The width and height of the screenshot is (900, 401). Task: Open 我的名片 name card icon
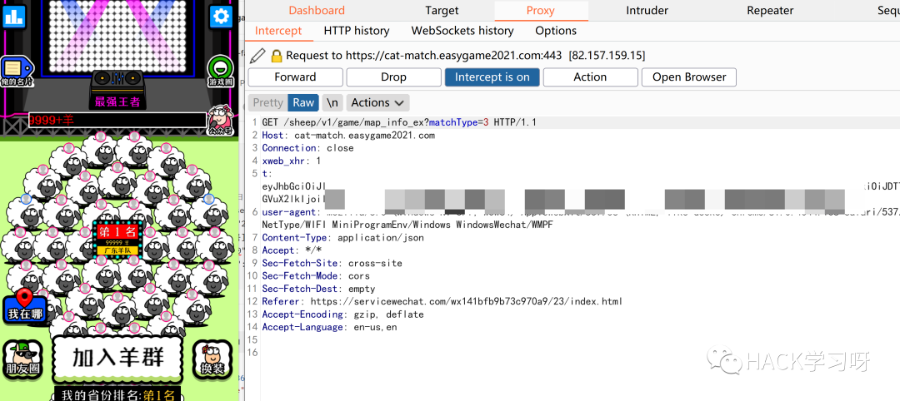click(x=15, y=71)
